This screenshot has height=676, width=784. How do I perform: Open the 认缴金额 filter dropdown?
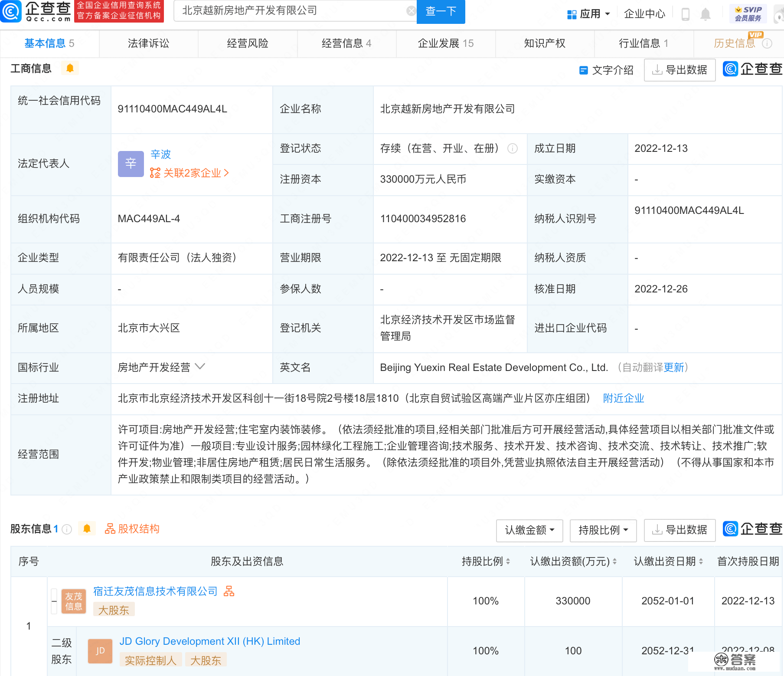point(529,530)
